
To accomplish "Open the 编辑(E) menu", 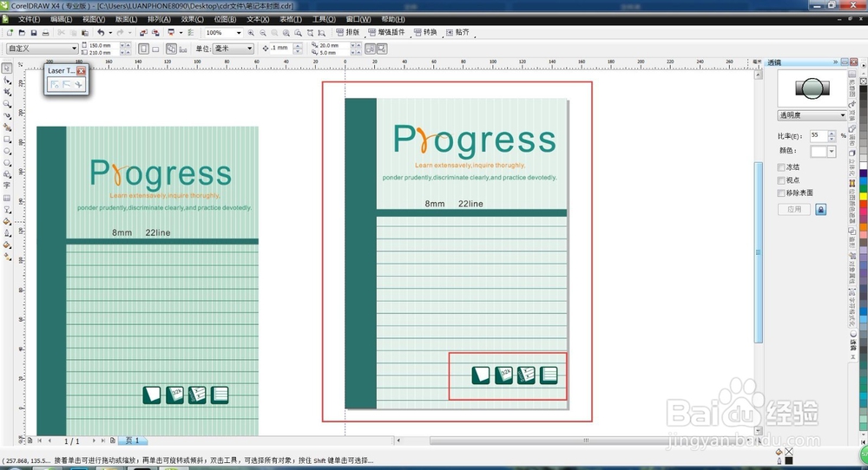I will pos(61,19).
